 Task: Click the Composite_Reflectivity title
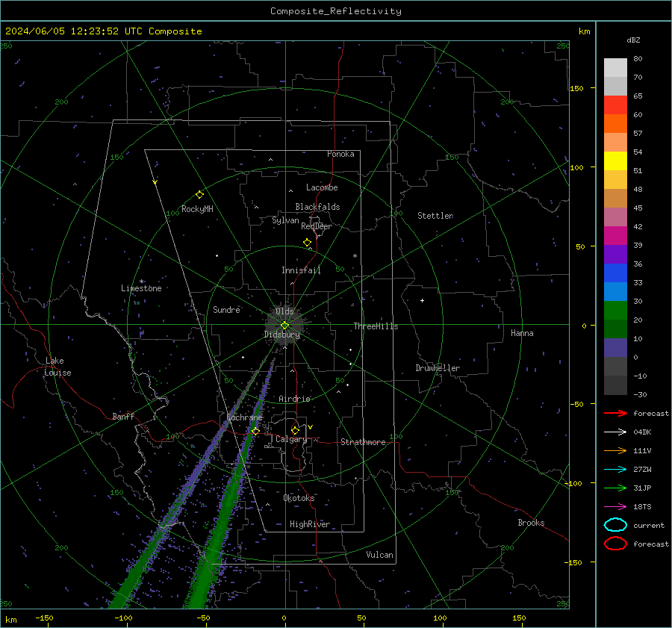[336, 11]
